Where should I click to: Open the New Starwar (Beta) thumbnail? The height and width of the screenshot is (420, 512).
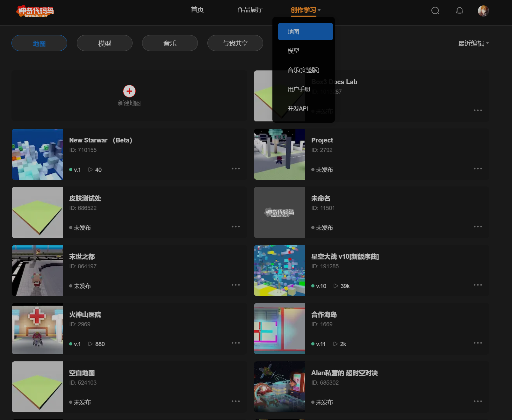[x=37, y=154]
